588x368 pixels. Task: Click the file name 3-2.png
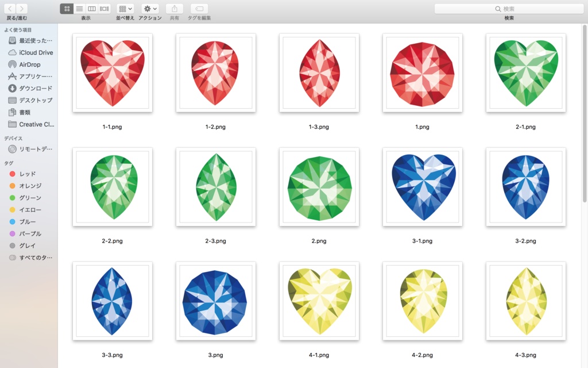point(526,241)
